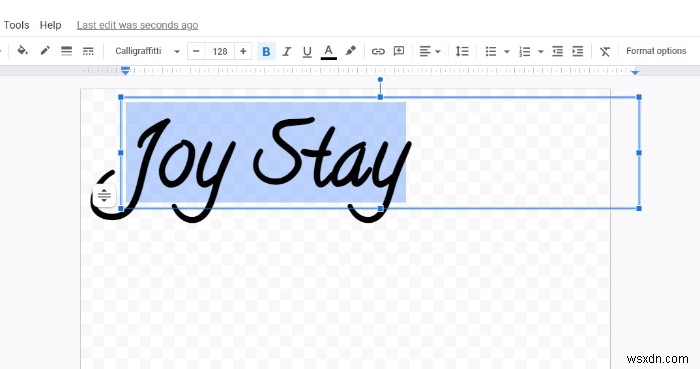Image resolution: width=700 pixels, height=369 pixels.
Task: Click the top-right corner resize handle
Action: tap(639, 97)
